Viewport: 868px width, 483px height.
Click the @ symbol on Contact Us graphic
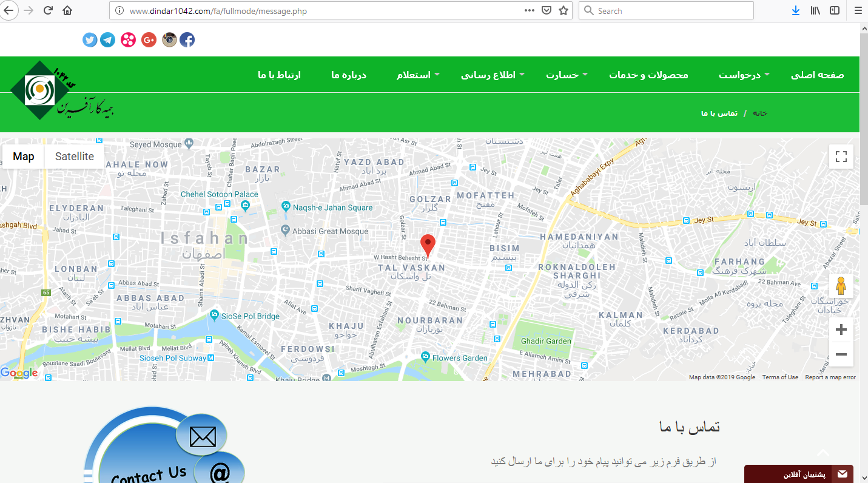click(220, 472)
